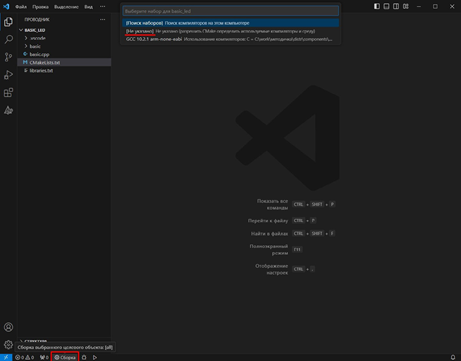Open the notifications bell in status bar
The height and width of the screenshot is (361, 461).
pos(453,357)
